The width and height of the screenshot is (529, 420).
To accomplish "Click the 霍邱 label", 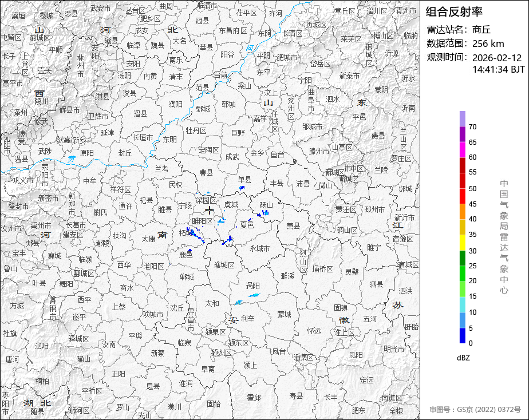I will tap(254, 398).
